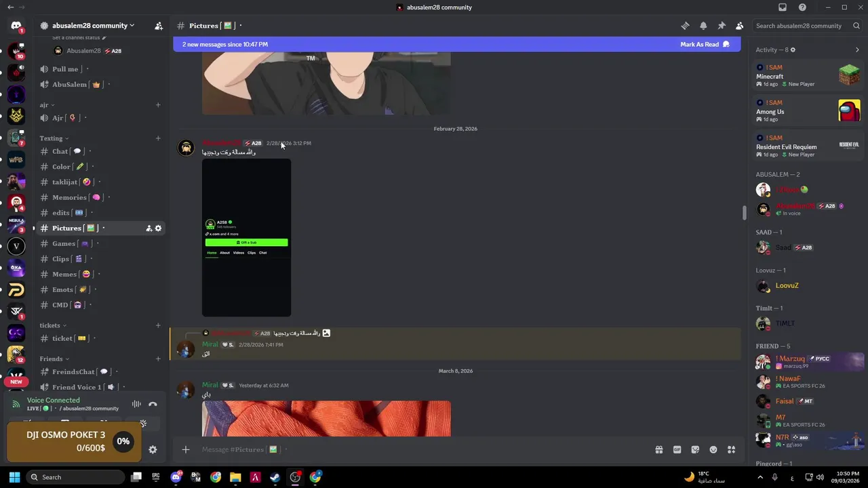Open the CMD text channel
The height and width of the screenshot is (488, 868).
pyautogui.click(x=100, y=305)
